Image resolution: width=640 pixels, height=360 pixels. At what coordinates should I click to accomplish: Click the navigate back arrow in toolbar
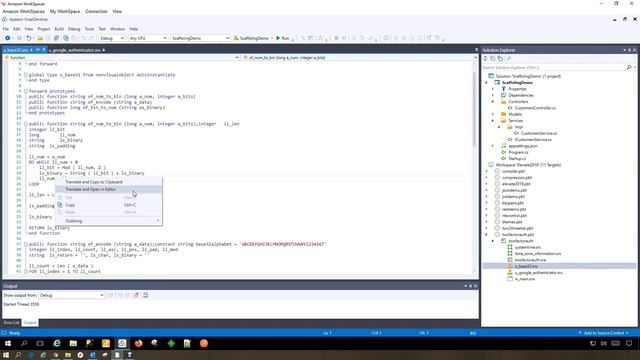click(x=7, y=38)
